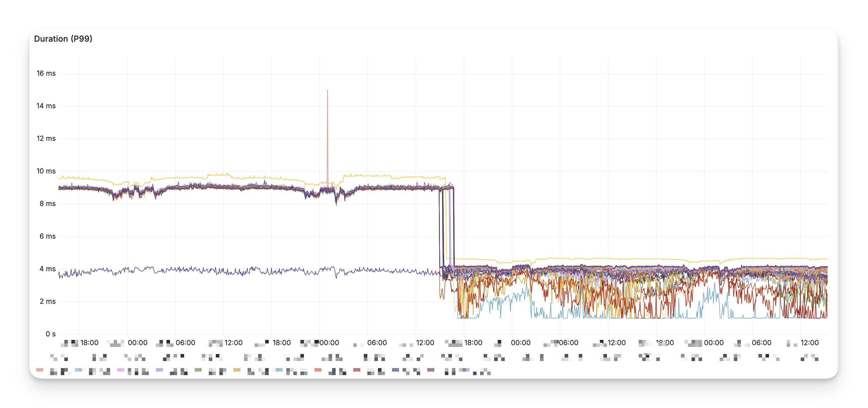Screen dimensions: 868x408
Task: Click the 0 s y-axis label
Action: click(51, 334)
